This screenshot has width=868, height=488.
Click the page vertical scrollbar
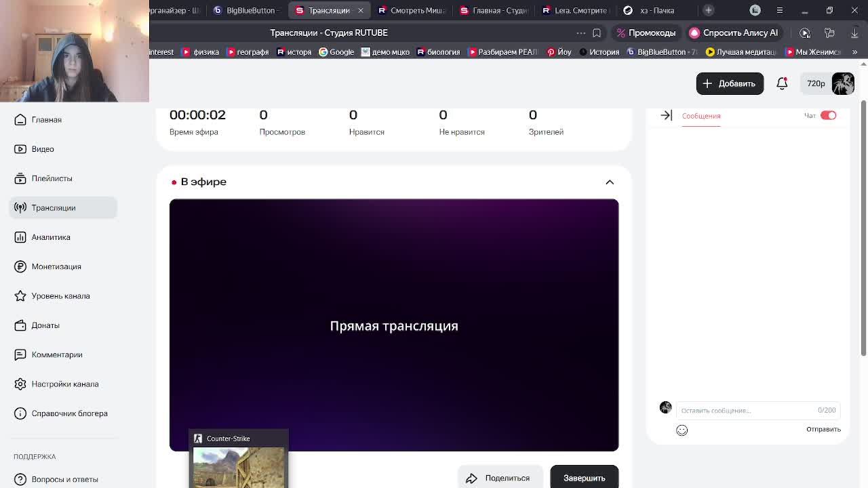click(863, 228)
